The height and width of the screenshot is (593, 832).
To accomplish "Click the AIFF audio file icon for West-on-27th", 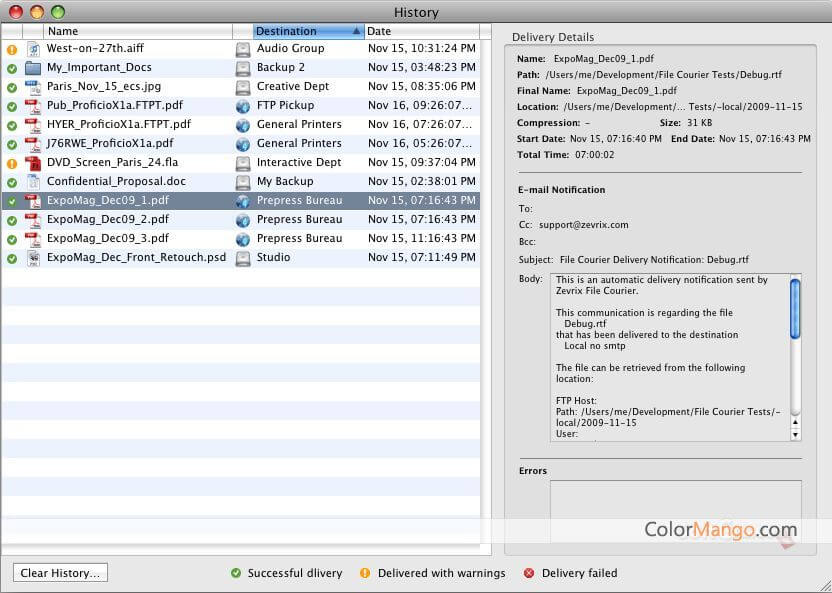I will coord(33,49).
